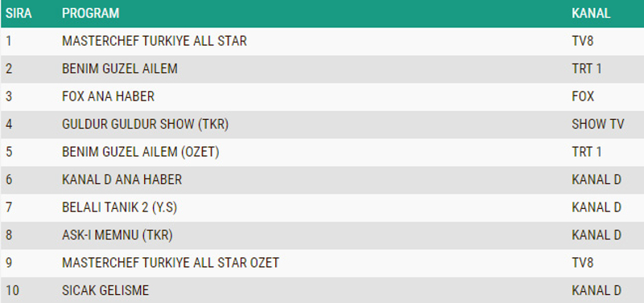This screenshot has height=303, width=644.
Task: Click the KANAL column header
Action: click(x=591, y=13)
